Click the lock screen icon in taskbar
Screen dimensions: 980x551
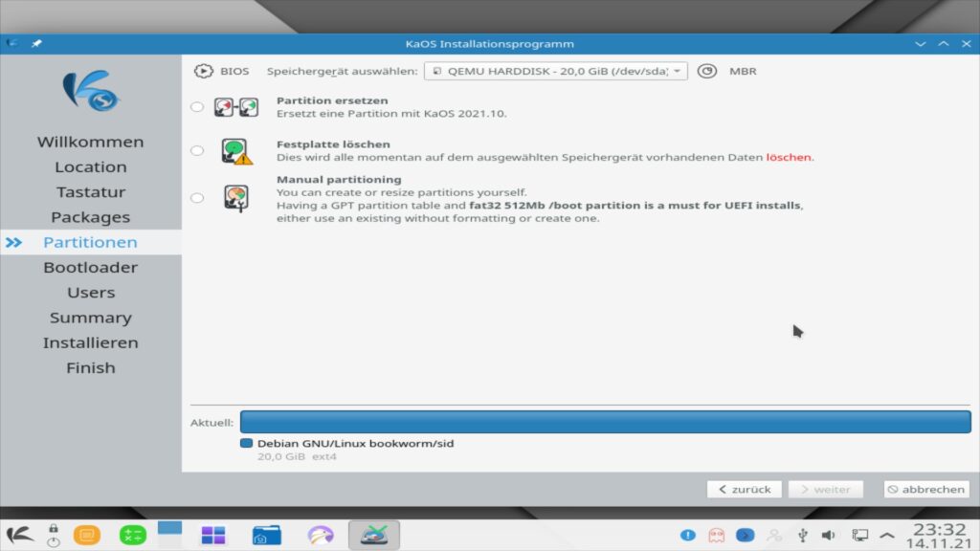tap(54, 528)
